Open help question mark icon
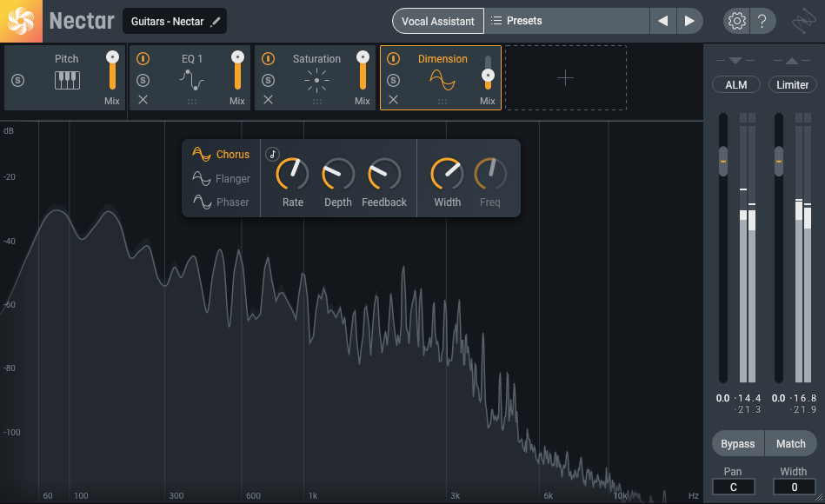825x504 pixels. click(x=762, y=21)
